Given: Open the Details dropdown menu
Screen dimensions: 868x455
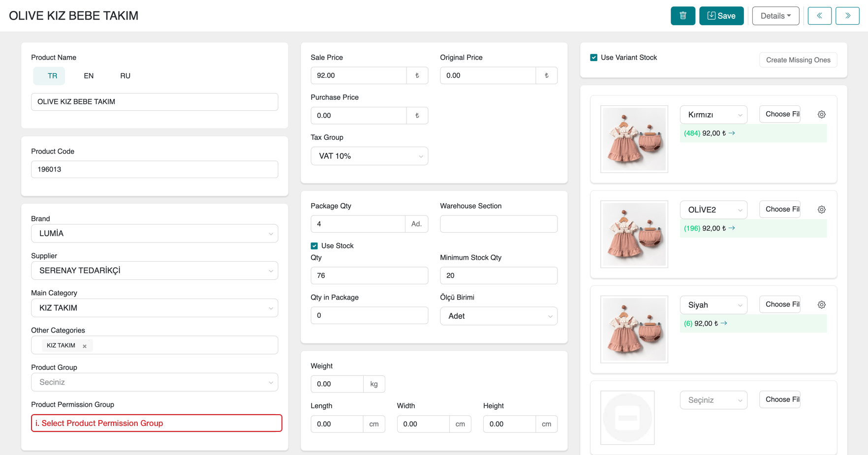Looking at the screenshot, I should click(775, 16).
